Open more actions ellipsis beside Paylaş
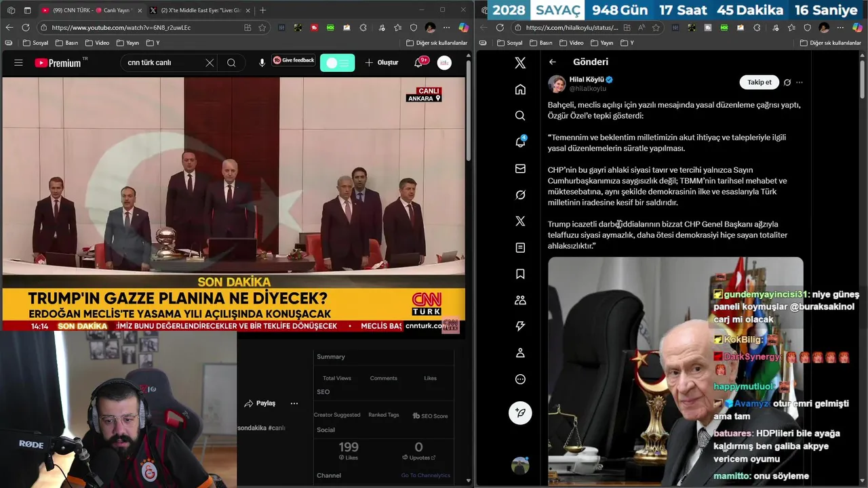The width and height of the screenshot is (868, 488). (x=294, y=403)
